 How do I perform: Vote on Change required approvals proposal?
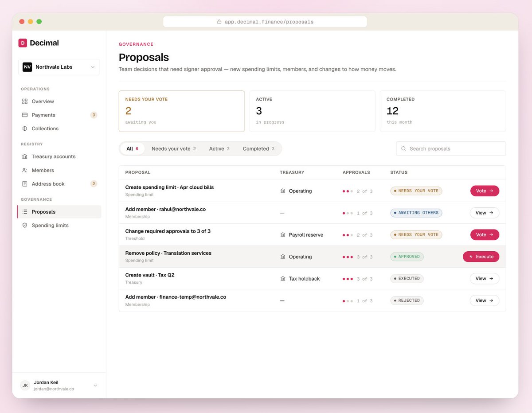tap(485, 235)
